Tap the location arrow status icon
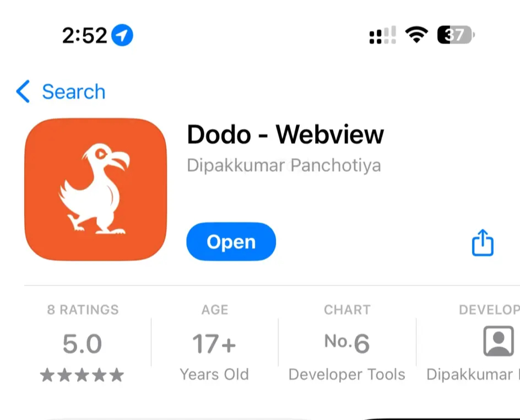520x420 pixels. pyautogui.click(x=122, y=35)
